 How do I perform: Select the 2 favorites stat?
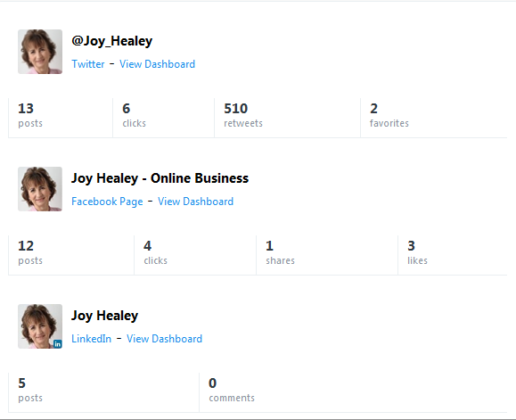pos(434,118)
